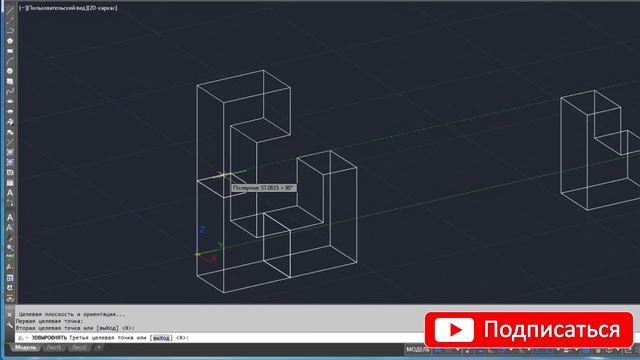The height and width of the screenshot is (360, 640).
Task: Toggle the МОДЕЛЬ status bar button
Action: (x=418, y=350)
